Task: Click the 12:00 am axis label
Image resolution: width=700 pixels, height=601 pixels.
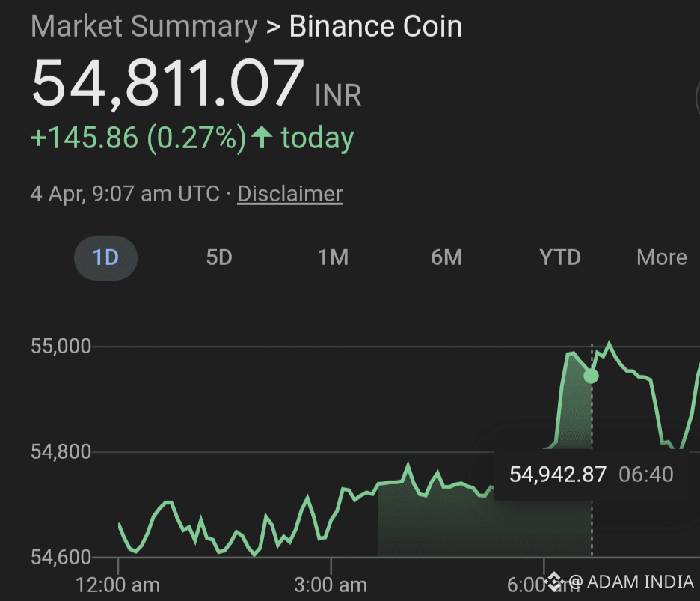Action: (118, 585)
